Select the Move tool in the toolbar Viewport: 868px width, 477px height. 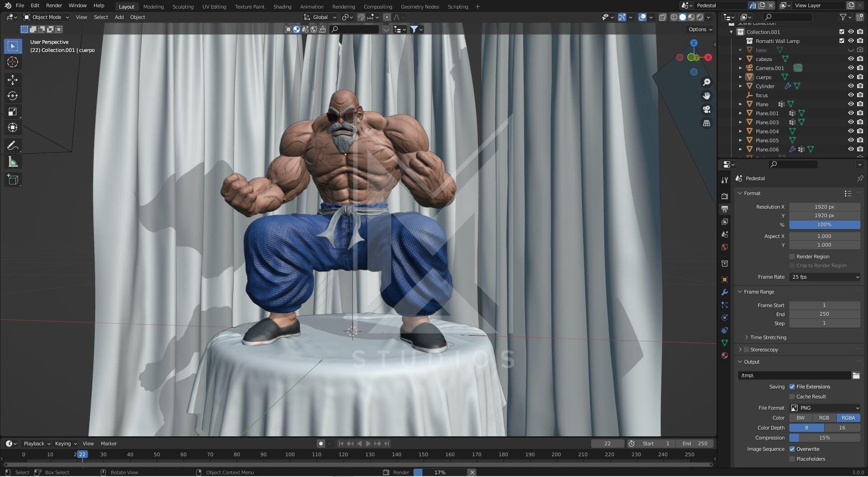click(x=13, y=80)
